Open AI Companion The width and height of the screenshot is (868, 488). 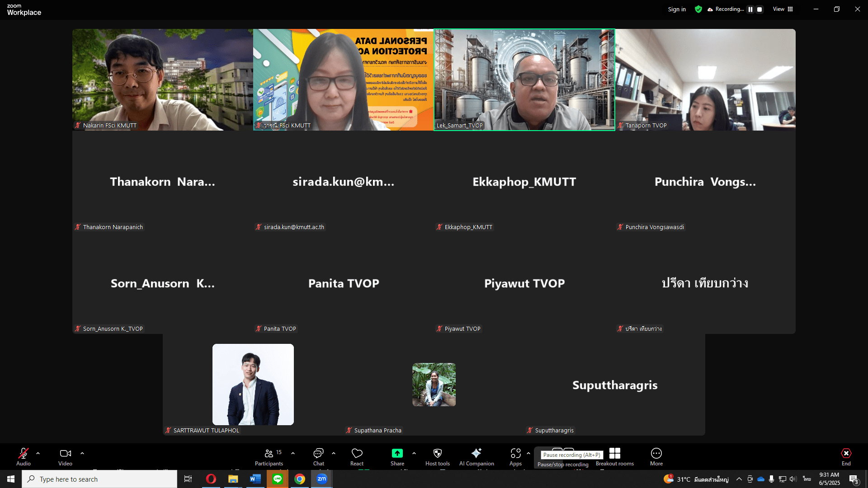click(476, 456)
